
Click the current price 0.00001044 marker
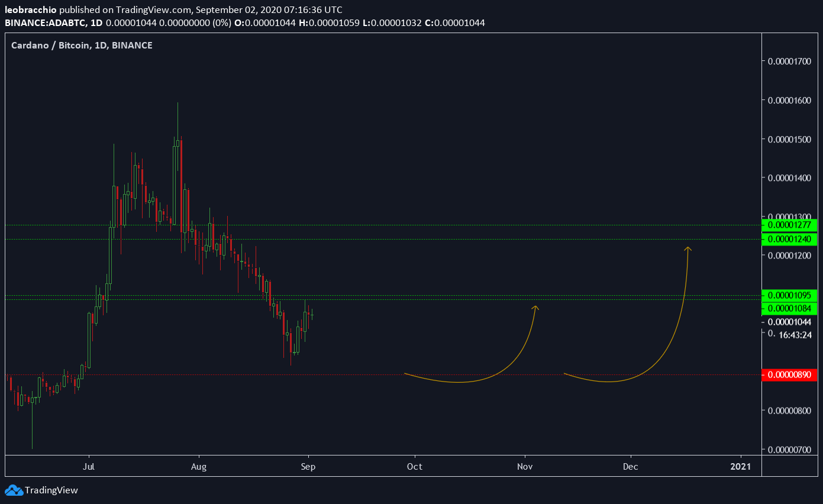(x=790, y=322)
